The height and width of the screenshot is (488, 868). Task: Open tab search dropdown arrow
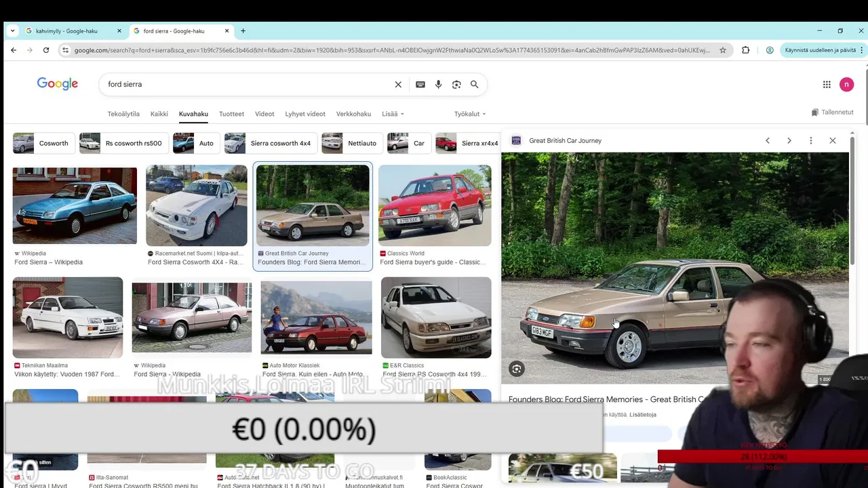click(12, 30)
